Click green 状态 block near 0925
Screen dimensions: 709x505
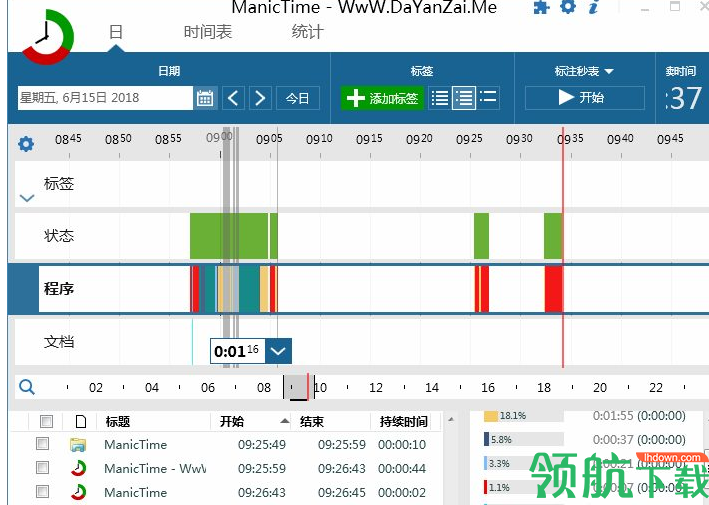click(481, 236)
